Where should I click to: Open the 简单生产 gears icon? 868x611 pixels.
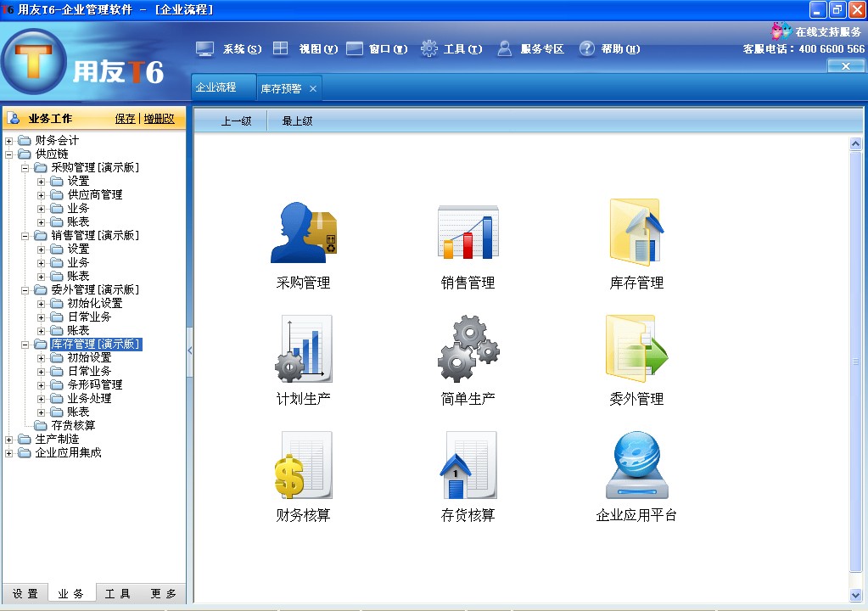pos(468,349)
